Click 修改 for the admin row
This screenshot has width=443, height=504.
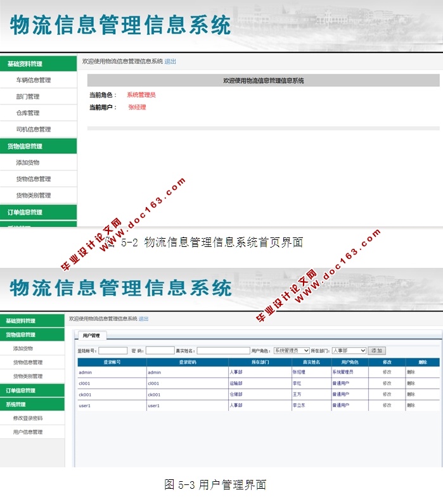tap(387, 372)
